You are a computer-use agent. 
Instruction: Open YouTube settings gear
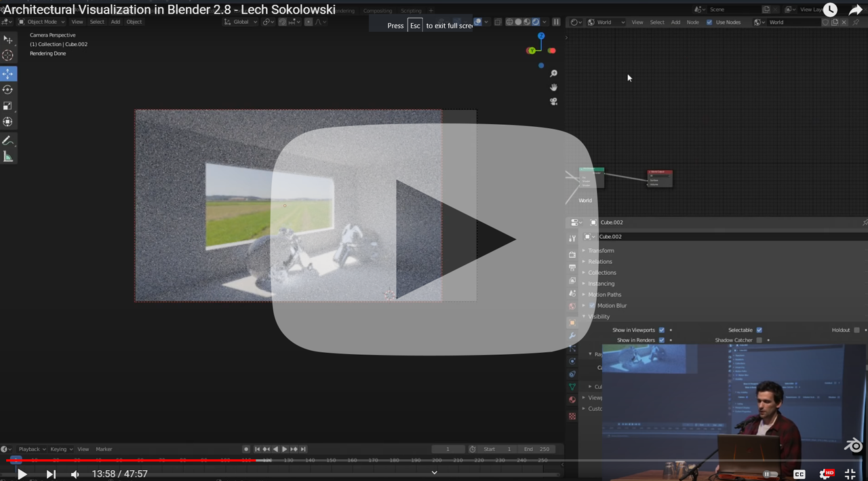pos(827,474)
